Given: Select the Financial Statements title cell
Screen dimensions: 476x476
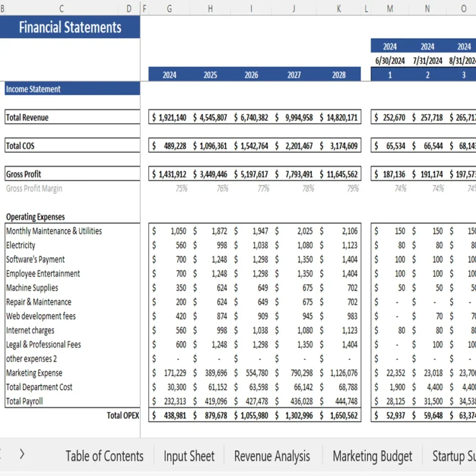Looking at the screenshot, I should pos(70,26).
